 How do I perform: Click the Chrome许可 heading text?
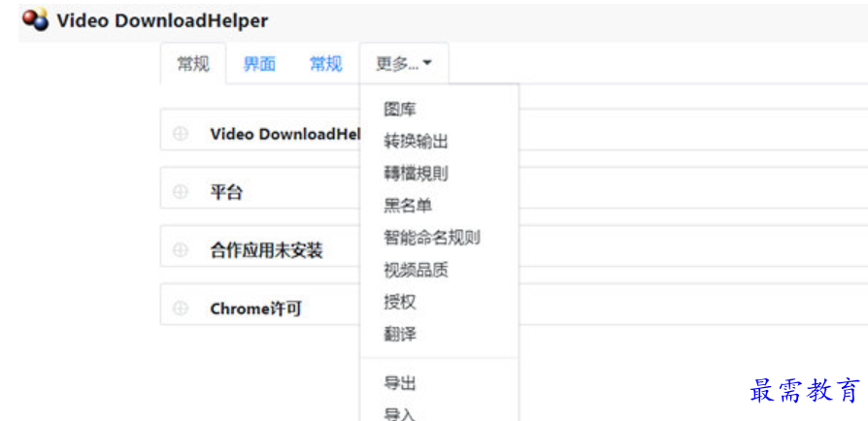[255, 308]
